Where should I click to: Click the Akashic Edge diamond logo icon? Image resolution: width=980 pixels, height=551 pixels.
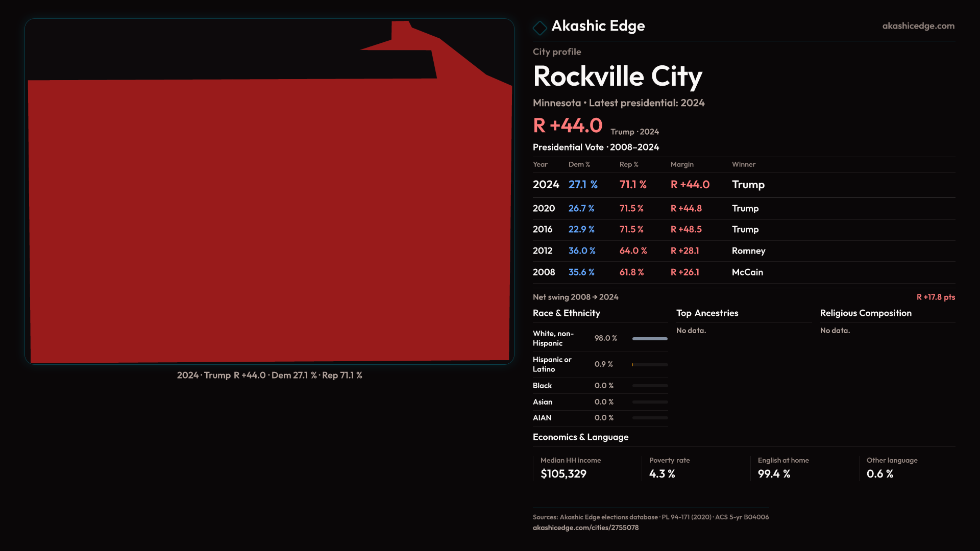(540, 28)
